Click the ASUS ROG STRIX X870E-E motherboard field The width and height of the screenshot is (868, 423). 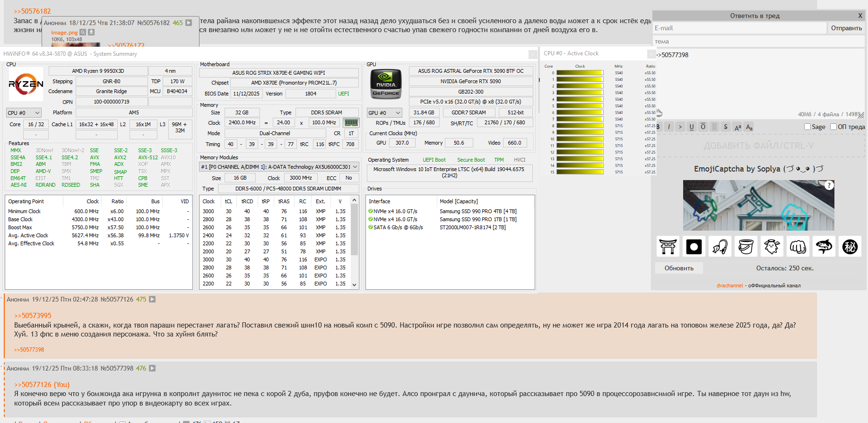pyautogui.click(x=278, y=73)
